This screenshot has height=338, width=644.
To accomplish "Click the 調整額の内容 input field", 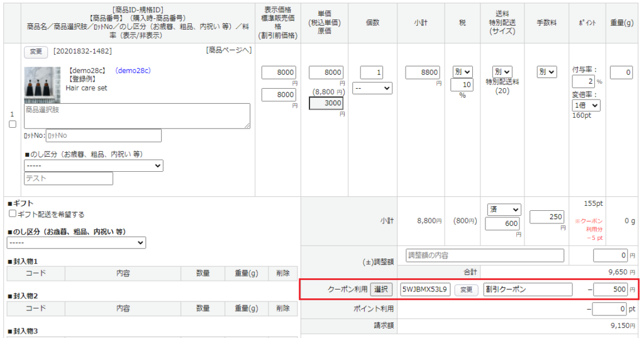I will tap(485, 256).
